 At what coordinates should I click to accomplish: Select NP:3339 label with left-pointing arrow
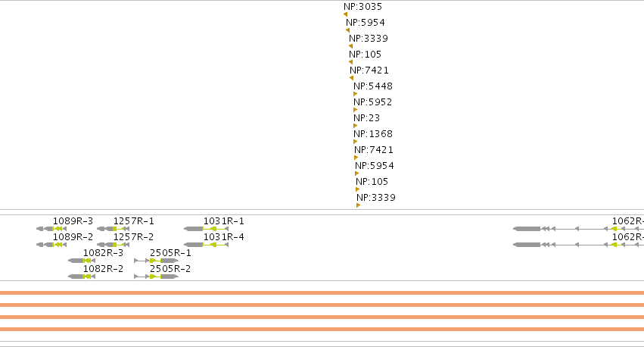coord(368,38)
